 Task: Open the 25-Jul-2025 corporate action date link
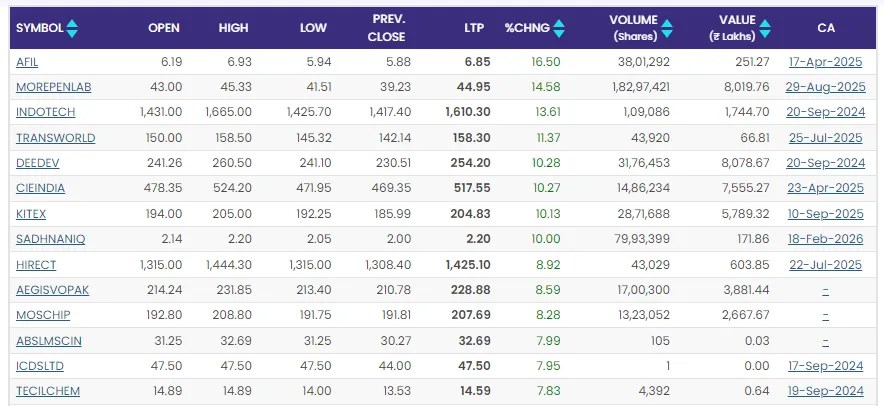(825, 138)
